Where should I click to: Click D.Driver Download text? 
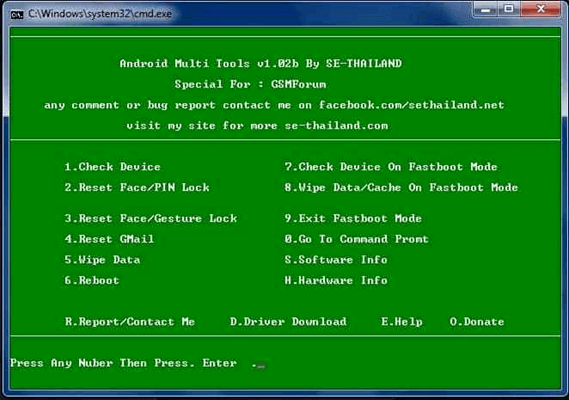coord(288,322)
